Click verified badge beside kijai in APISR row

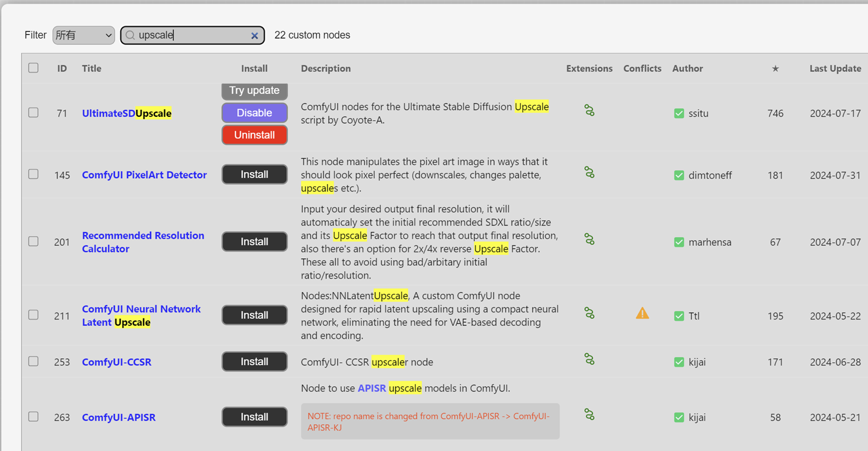pyautogui.click(x=679, y=418)
